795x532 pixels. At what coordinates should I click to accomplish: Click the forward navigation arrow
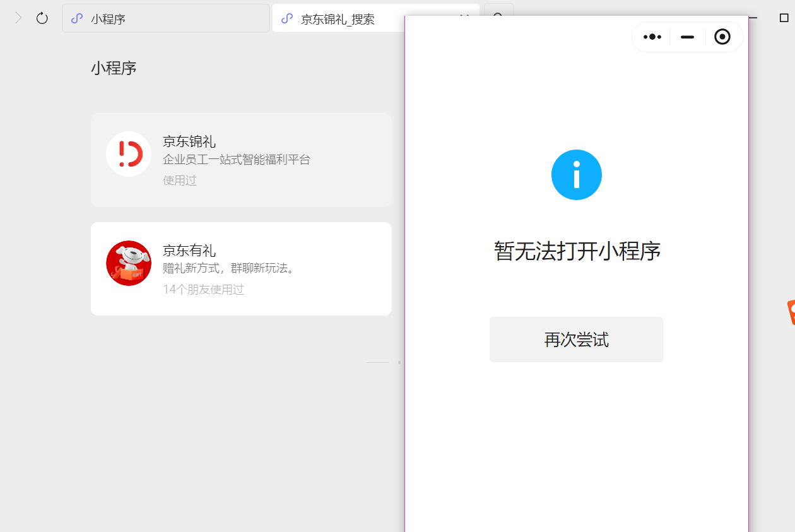tap(18, 18)
